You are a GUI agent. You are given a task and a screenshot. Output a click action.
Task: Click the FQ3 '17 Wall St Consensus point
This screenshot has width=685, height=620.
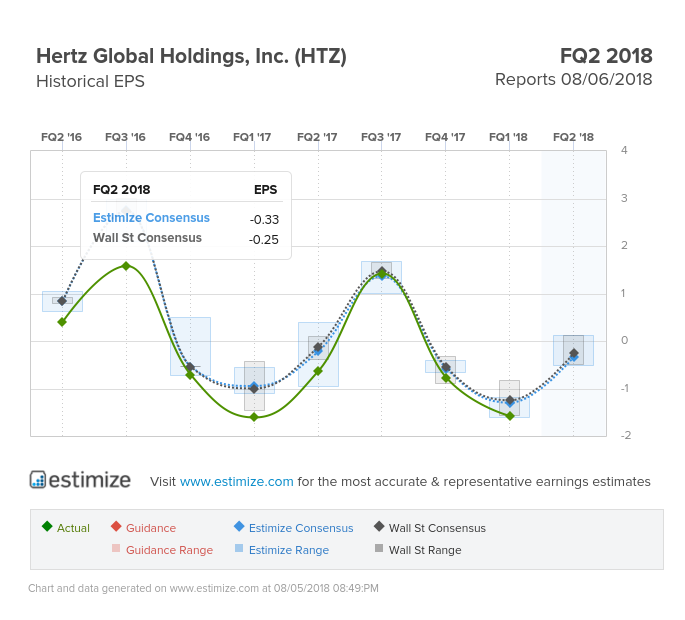click(382, 271)
